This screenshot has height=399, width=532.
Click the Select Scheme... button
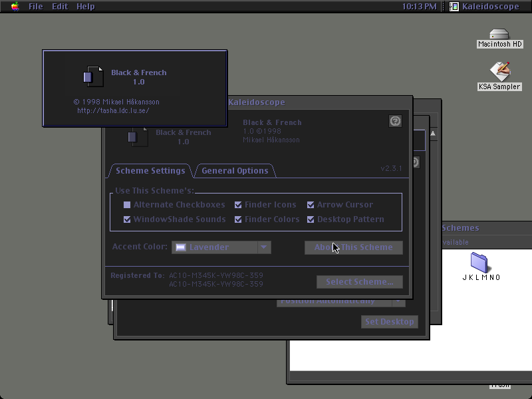[360, 282]
